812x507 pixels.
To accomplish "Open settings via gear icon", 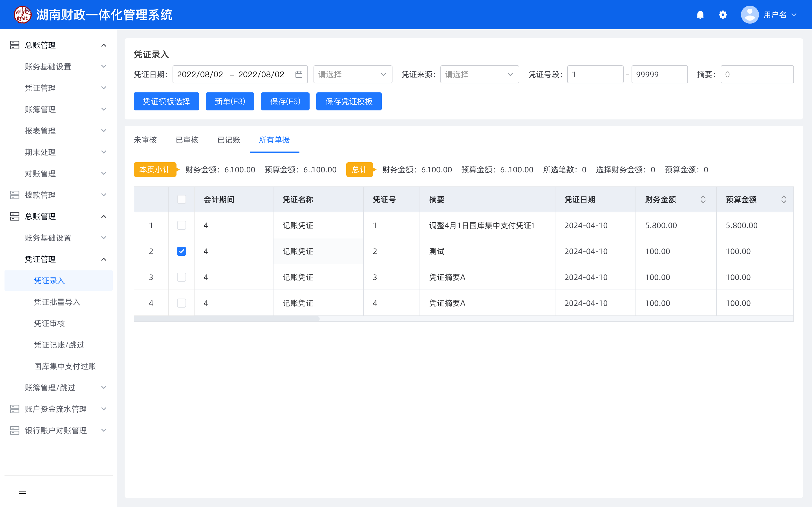I will (x=723, y=15).
